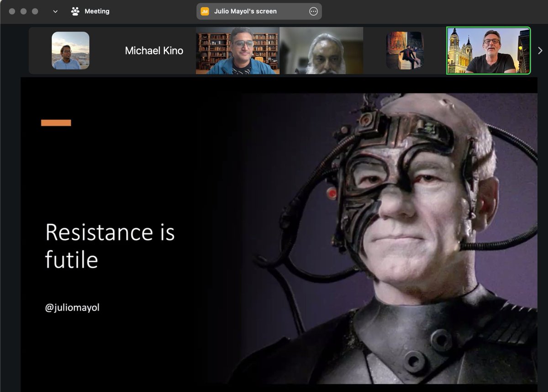The height and width of the screenshot is (392, 548).
Task: Click the Meeting label in title bar
Action: tap(97, 11)
